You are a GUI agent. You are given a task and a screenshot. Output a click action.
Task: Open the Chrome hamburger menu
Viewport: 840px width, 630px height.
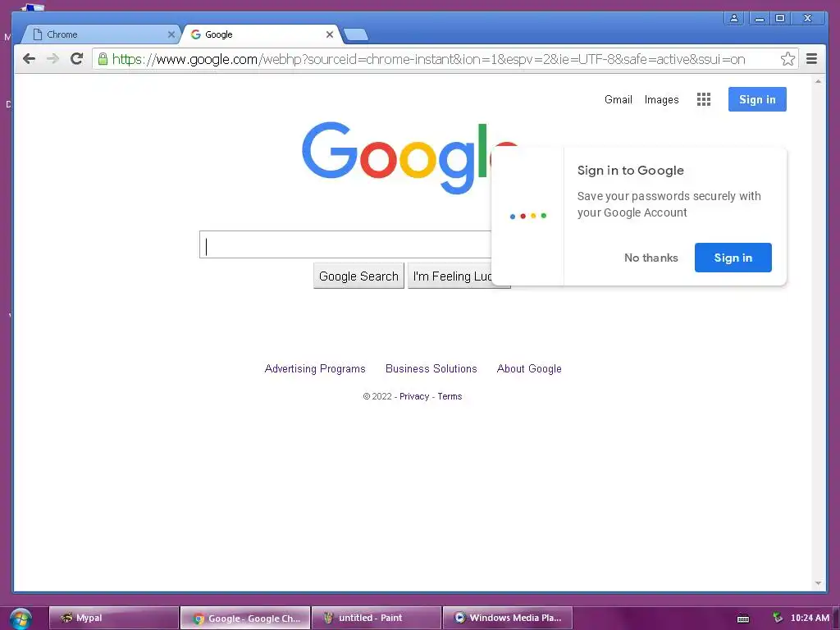(x=811, y=59)
